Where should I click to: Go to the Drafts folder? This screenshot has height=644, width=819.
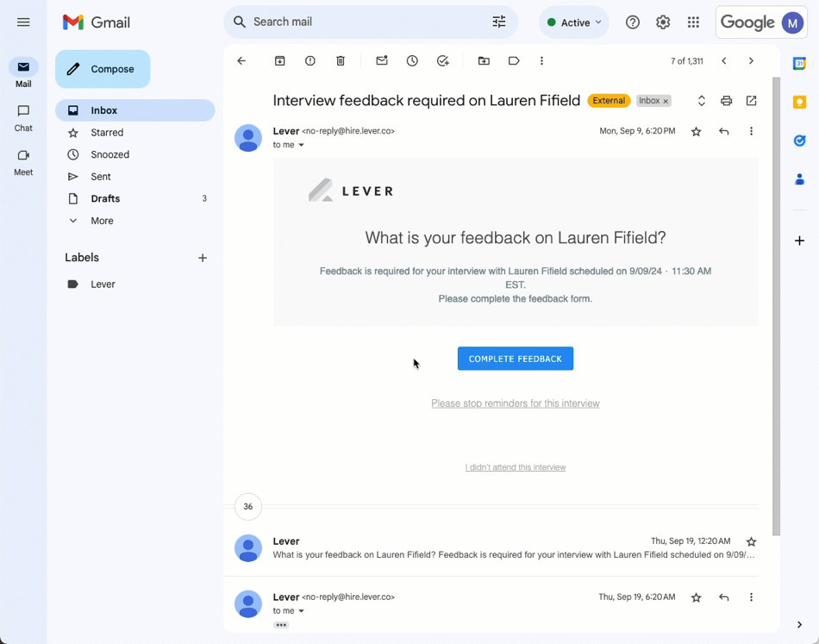pos(104,198)
